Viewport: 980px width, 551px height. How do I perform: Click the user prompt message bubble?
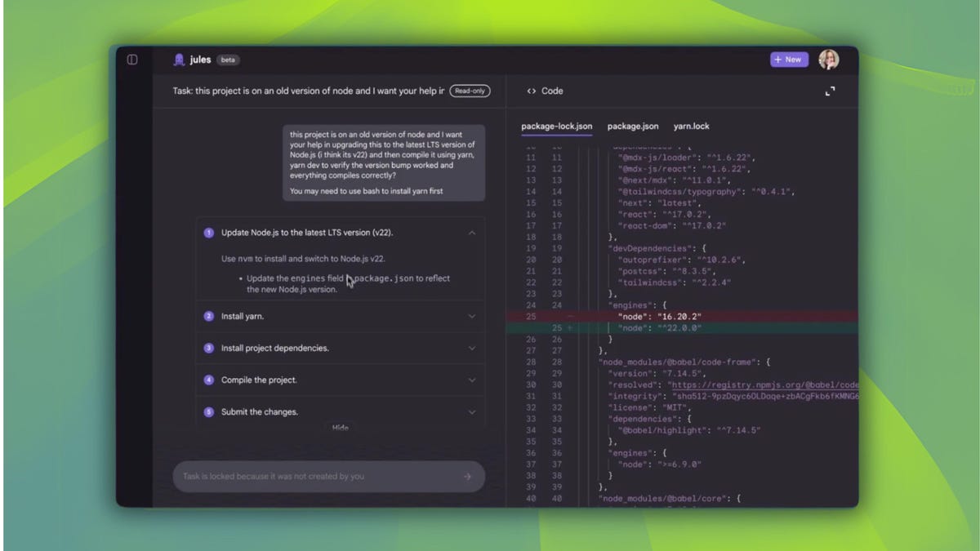pyautogui.click(x=384, y=162)
